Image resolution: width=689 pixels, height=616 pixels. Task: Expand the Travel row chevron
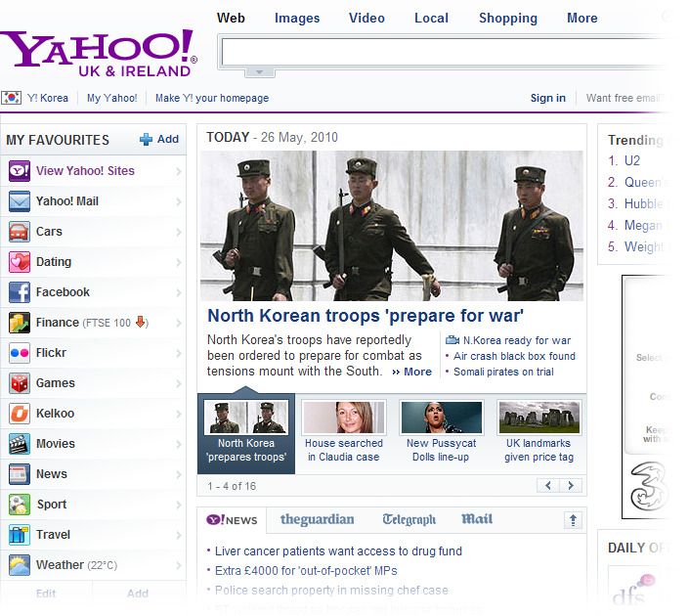(x=179, y=536)
